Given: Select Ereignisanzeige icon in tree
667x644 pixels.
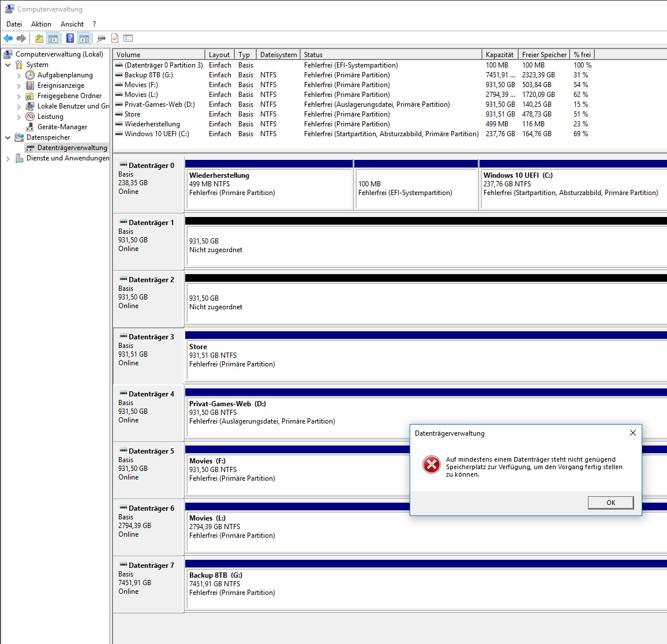Looking at the screenshot, I should pos(30,85).
